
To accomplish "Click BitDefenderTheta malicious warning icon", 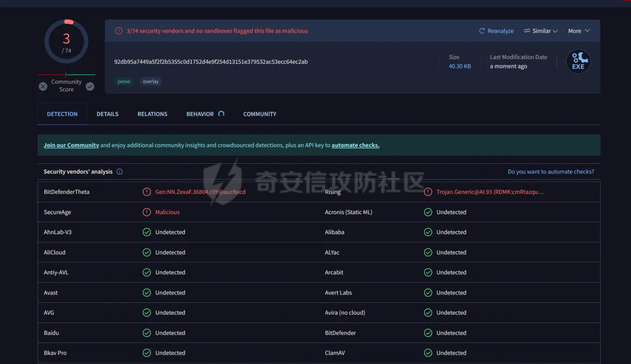I will point(146,192).
